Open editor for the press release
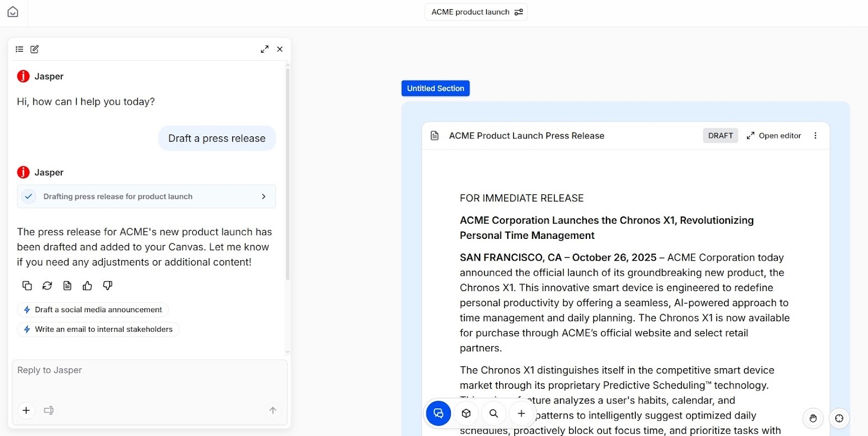Viewport: 868px width, 436px height. point(774,136)
